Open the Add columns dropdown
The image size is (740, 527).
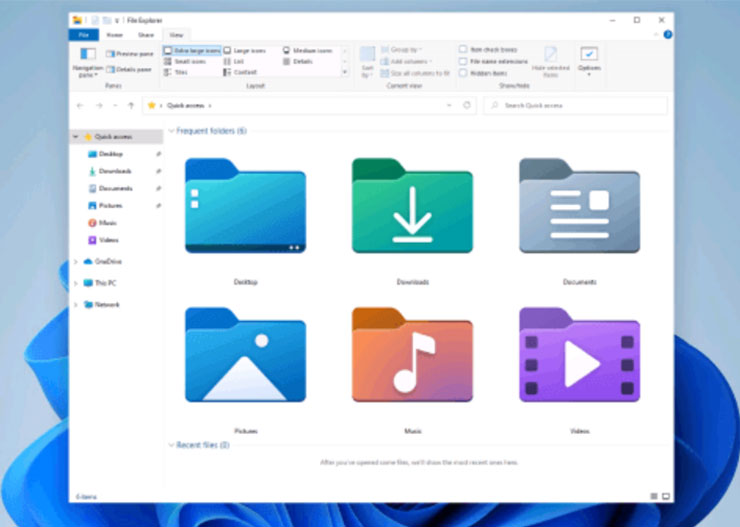pos(406,61)
